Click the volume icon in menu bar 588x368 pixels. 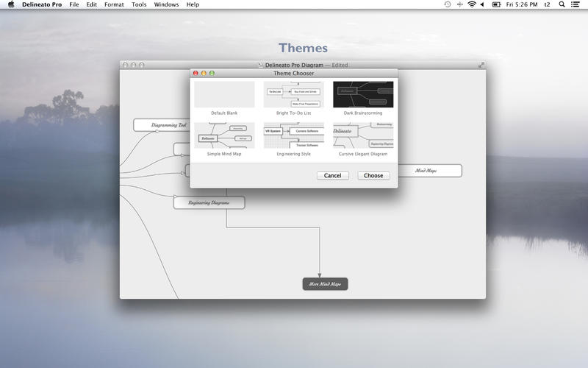point(484,4)
